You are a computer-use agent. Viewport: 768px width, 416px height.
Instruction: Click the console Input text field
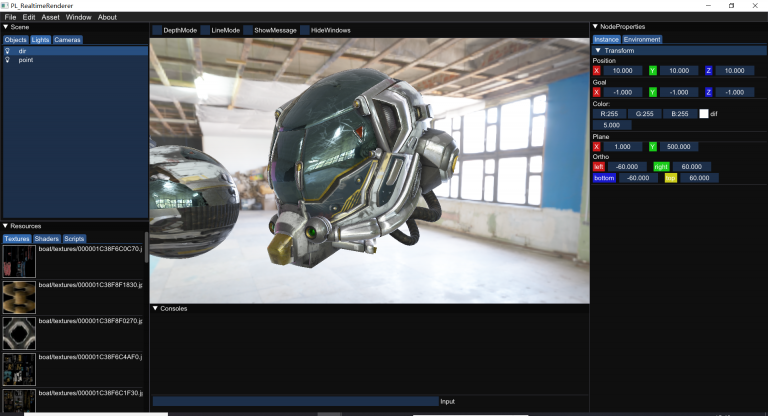coord(295,401)
